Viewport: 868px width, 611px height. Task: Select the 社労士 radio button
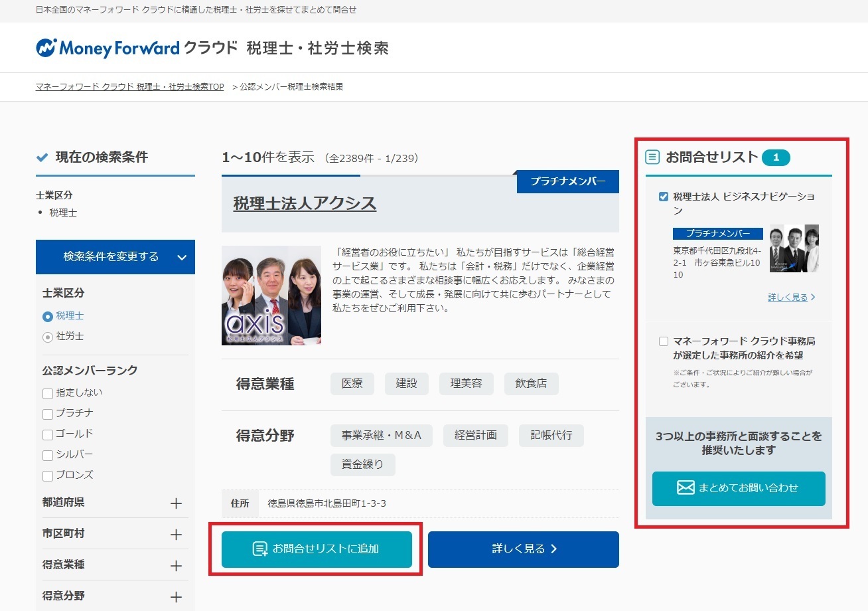point(48,337)
